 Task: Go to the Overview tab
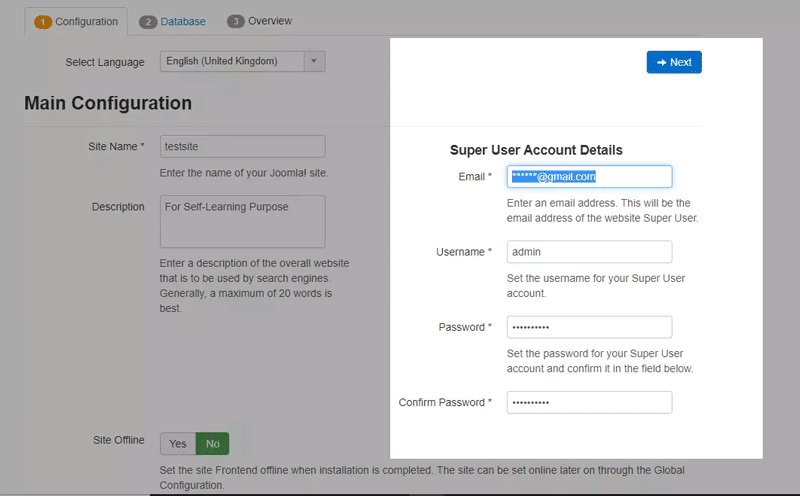(x=270, y=21)
